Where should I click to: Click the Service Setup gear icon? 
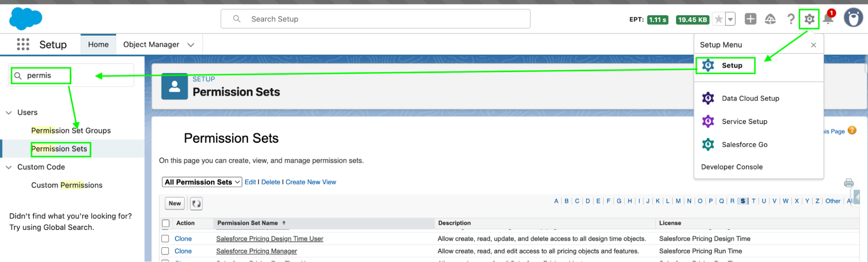(x=708, y=121)
